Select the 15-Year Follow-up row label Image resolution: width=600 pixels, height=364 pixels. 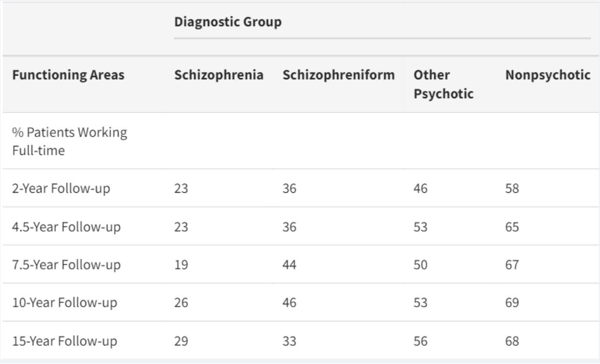point(64,340)
